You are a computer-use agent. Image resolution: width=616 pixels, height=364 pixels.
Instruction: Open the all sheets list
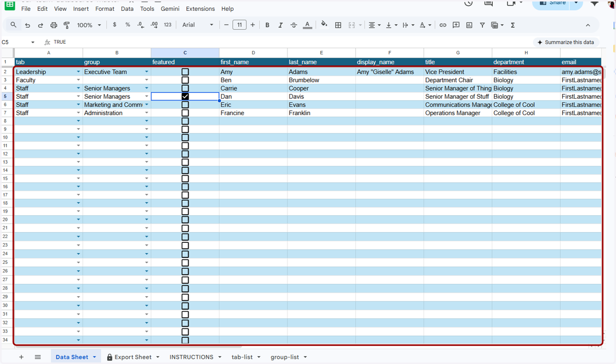click(37, 357)
